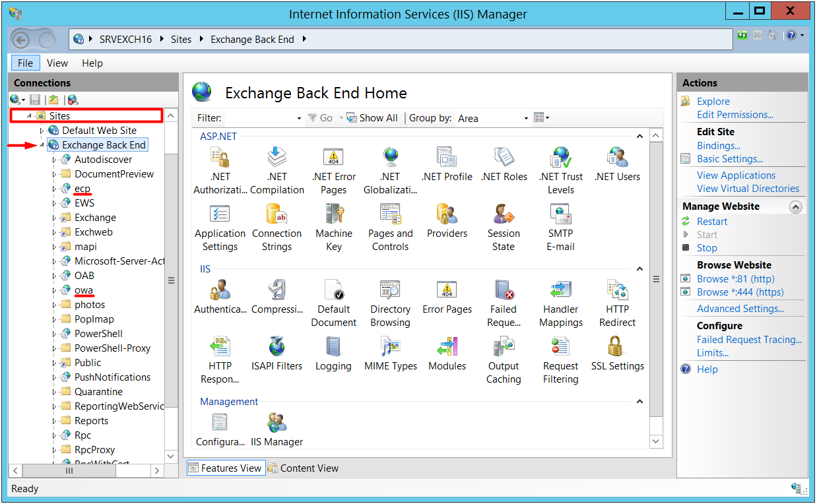817x504 pixels.
Task: Open the Output Caching feature
Action: 504,360
